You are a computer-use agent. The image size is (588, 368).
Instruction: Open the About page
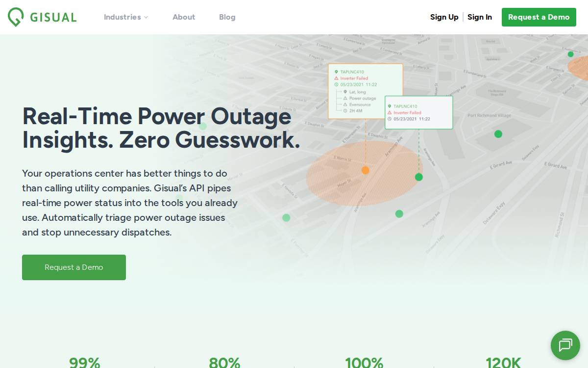pos(184,17)
